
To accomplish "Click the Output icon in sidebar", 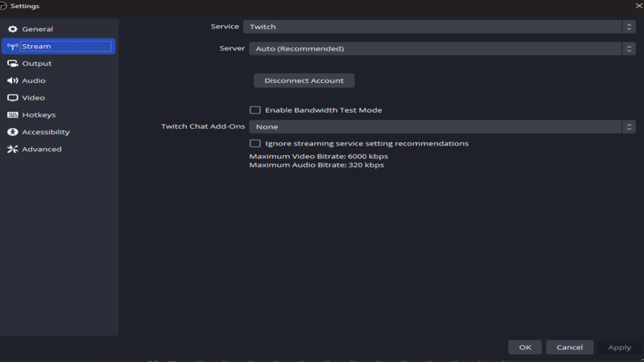I will (12, 64).
